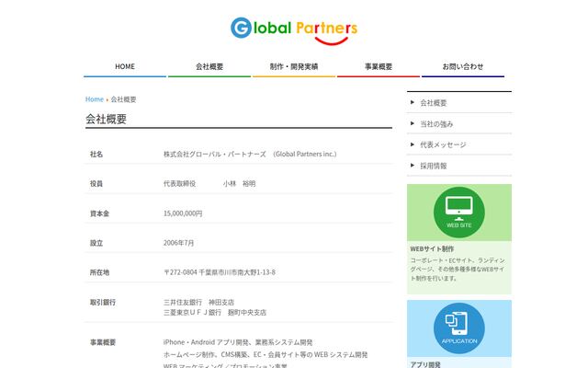This screenshot has height=368, width=588.
Task: Click the arrow beside sidebar 会社概要
Action: [413, 102]
